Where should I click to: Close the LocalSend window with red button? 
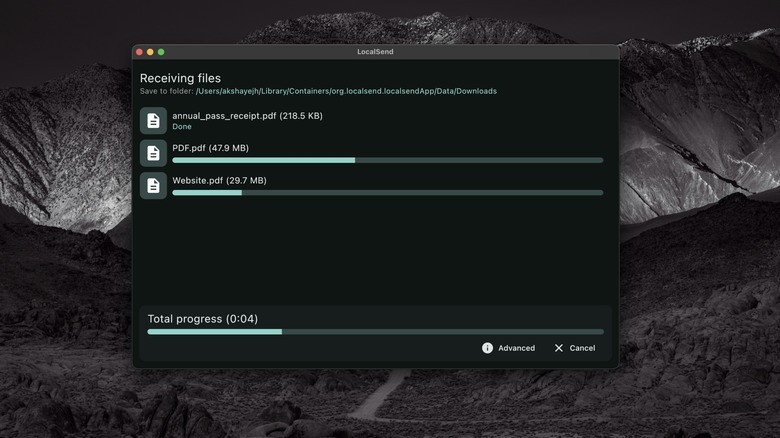point(139,52)
